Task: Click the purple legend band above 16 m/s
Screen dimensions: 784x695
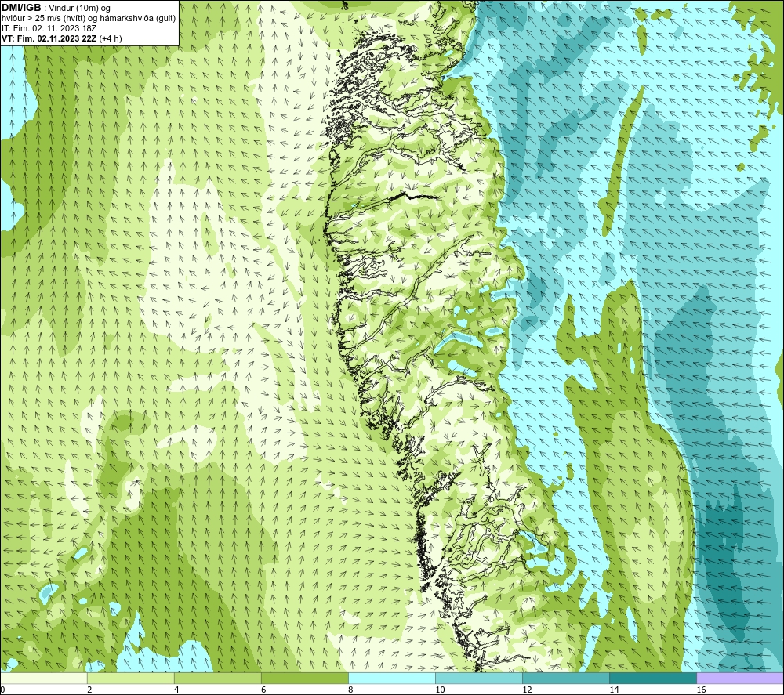Action: [740, 678]
